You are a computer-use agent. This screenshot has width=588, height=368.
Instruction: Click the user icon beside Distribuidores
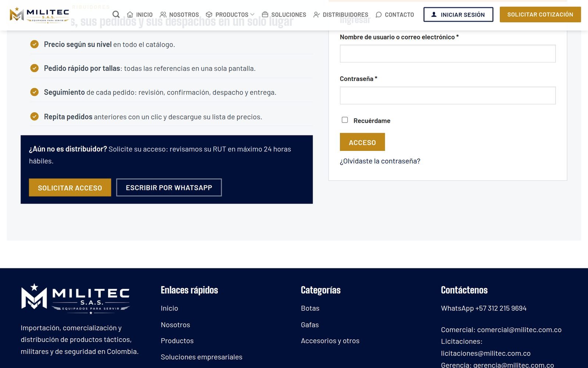coord(316,14)
